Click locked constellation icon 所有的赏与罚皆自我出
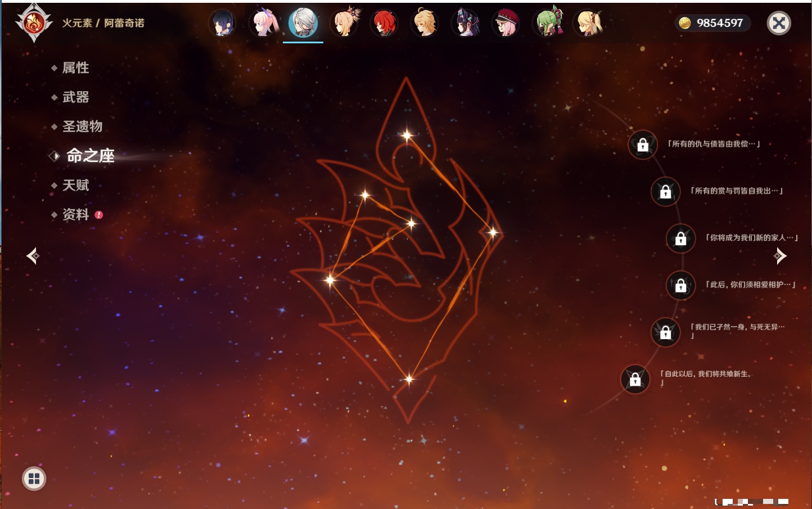This screenshot has height=509, width=812. click(665, 192)
